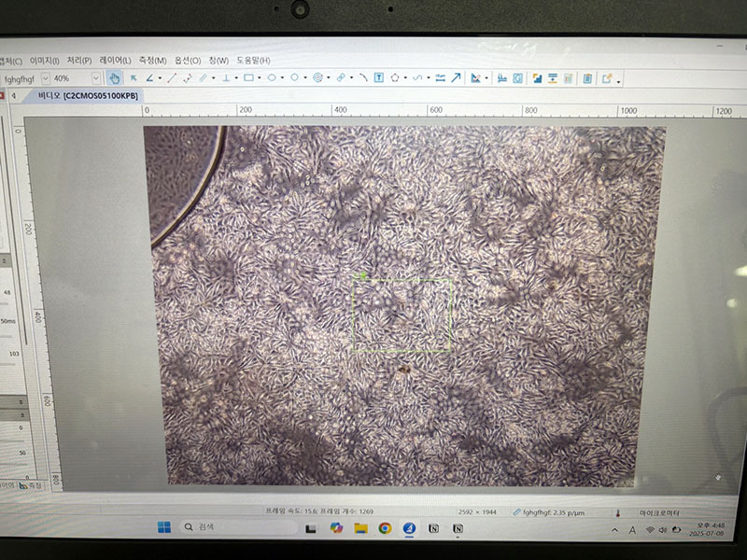This screenshot has height=560, width=747.
Task: Open Chrome from the taskbar
Action: tap(384, 528)
